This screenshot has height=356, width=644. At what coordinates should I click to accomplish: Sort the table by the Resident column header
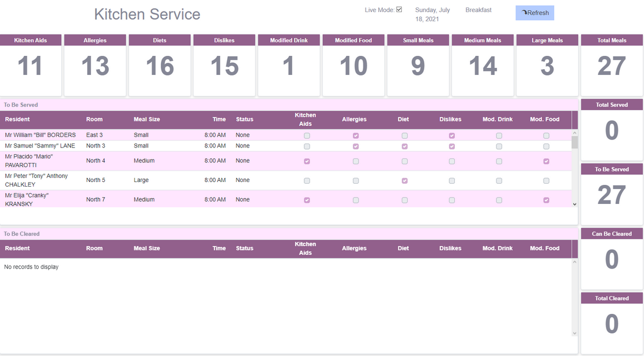click(x=17, y=119)
